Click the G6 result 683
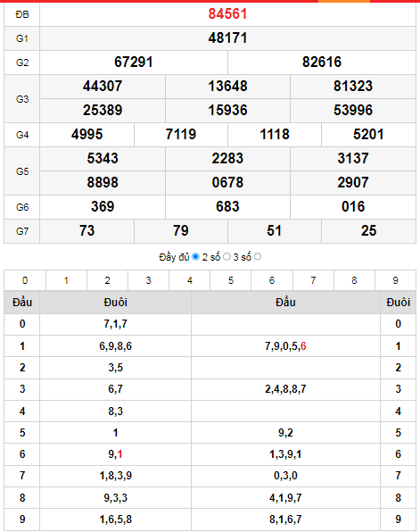The height and width of the screenshot is (532, 420). (227, 206)
